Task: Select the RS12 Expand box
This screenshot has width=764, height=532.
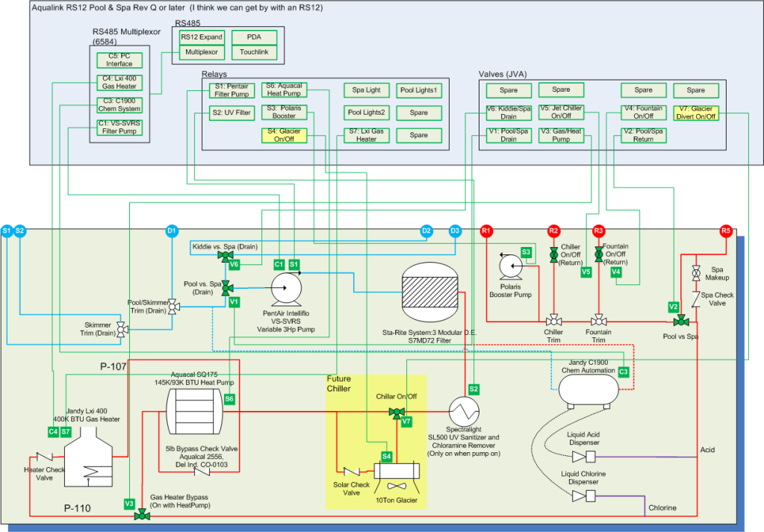Action: (202, 37)
